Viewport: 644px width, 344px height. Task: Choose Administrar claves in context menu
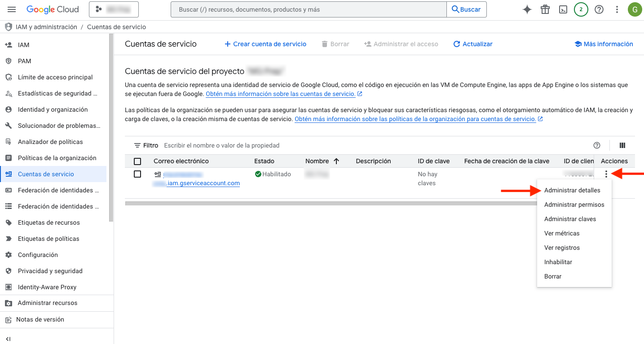pyautogui.click(x=570, y=219)
